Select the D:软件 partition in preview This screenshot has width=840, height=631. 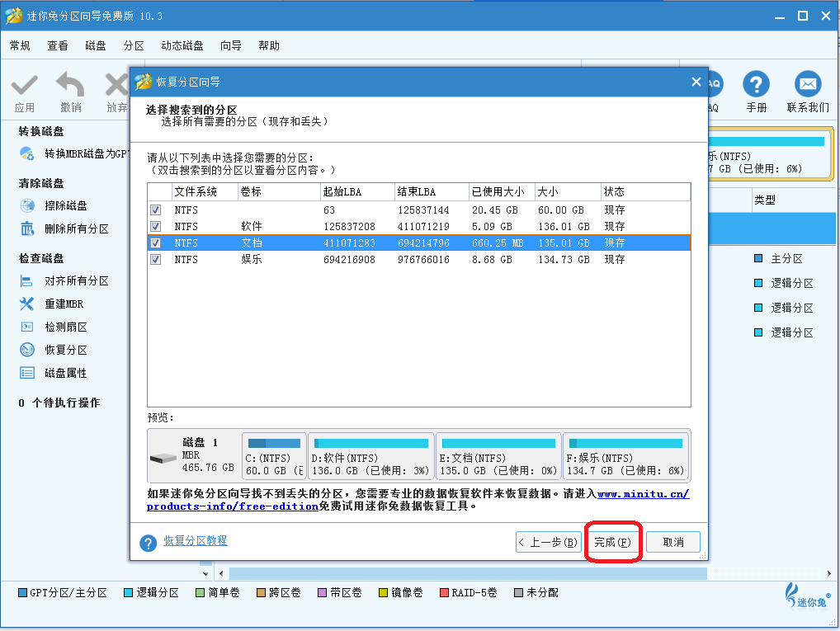(370, 456)
